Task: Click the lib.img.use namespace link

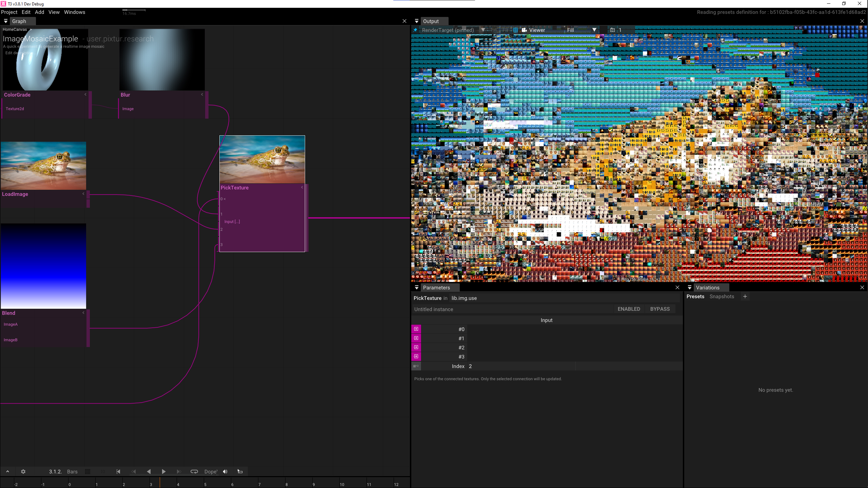Action: pyautogui.click(x=464, y=298)
